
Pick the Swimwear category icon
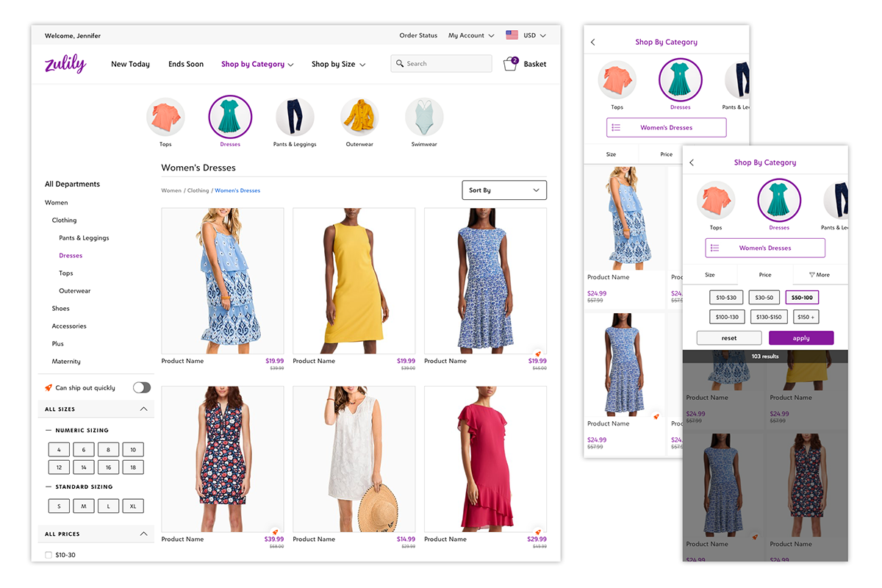tap(424, 117)
